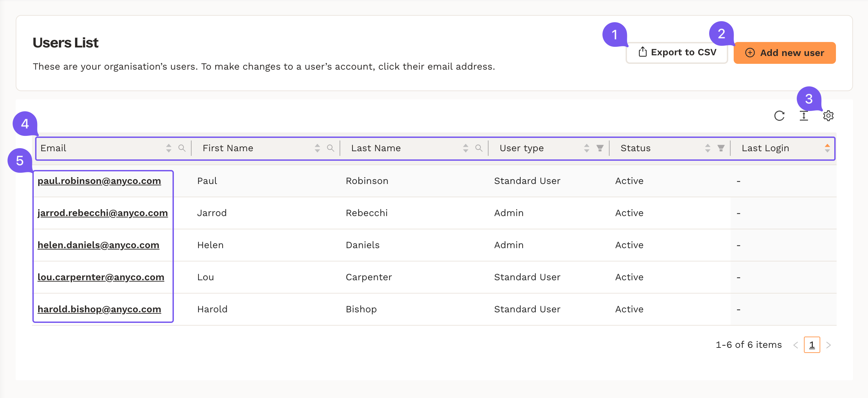Click search icon in First Name column
This screenshot has height=398, width=868.
[330, 148]
